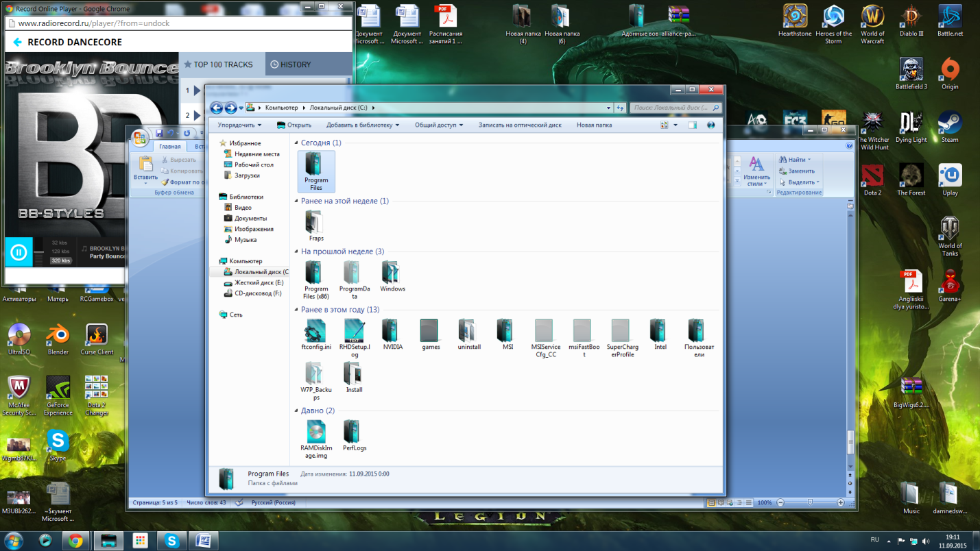Collapse the Сегодня (1) group

pos(297,143)
